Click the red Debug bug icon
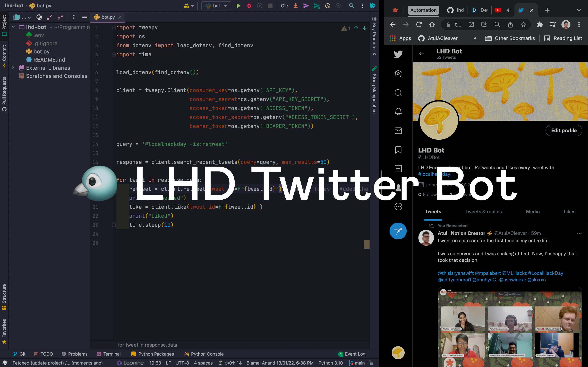The image size is (588, 367). (249, 6)
